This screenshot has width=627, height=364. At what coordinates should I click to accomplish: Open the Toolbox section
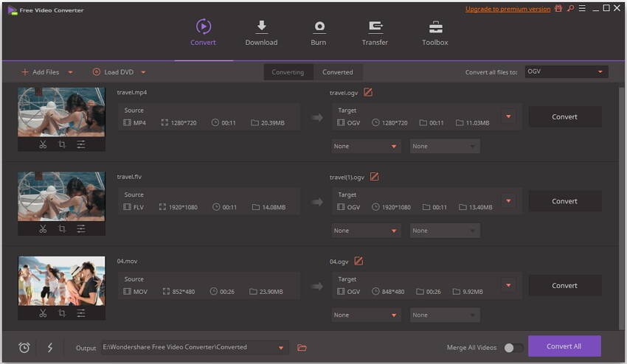point(435,32)
